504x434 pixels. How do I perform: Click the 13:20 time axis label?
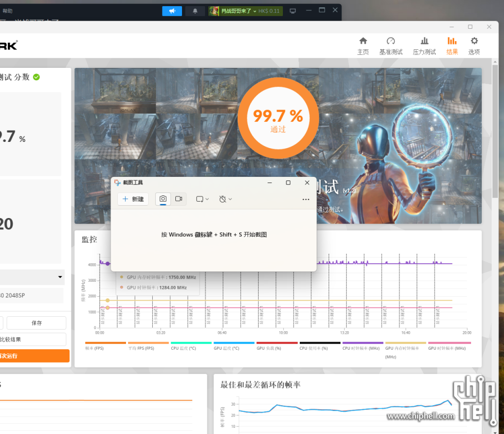345,333
